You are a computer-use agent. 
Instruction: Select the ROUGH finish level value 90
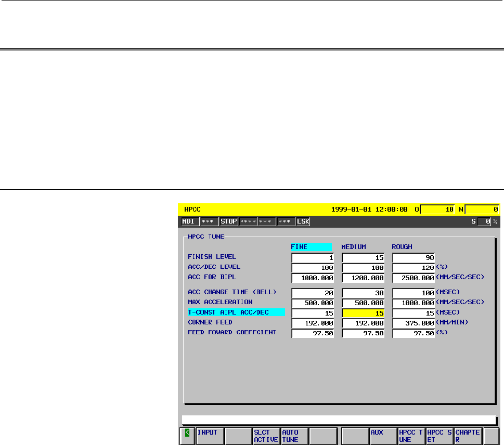pyautogui.click(x=413, y=258)
